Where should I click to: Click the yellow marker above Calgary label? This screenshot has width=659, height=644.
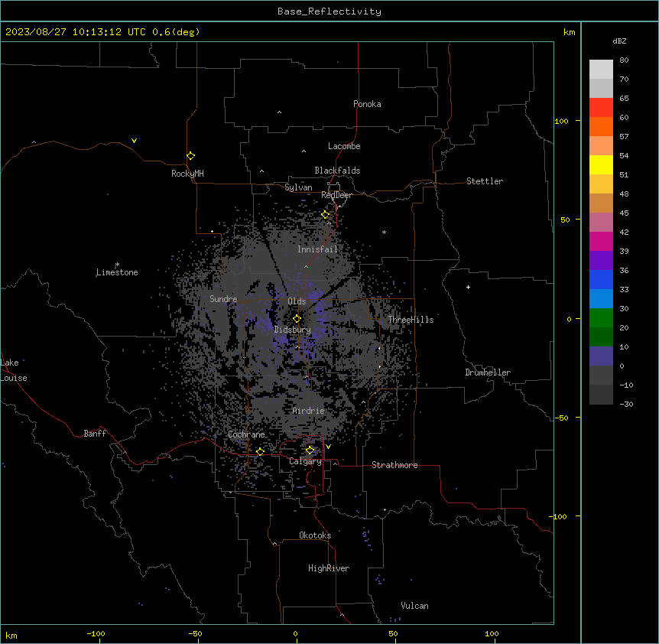(x=310, y=450)
